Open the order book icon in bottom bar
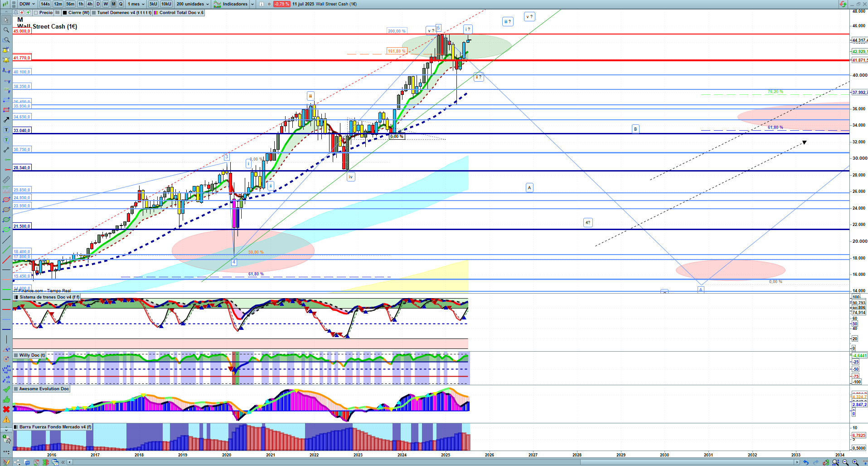Screen dimensions: 868x466 [46, 462]
